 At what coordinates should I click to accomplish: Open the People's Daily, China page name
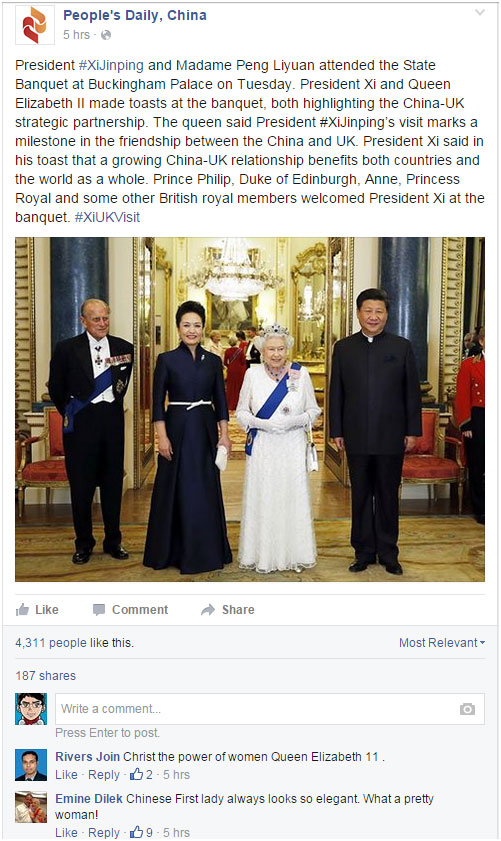[x=135, y=15]
